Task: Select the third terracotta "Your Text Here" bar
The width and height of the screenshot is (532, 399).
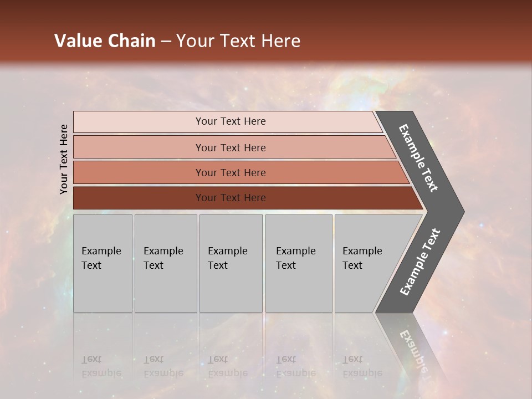Action: tap(230, 172)
